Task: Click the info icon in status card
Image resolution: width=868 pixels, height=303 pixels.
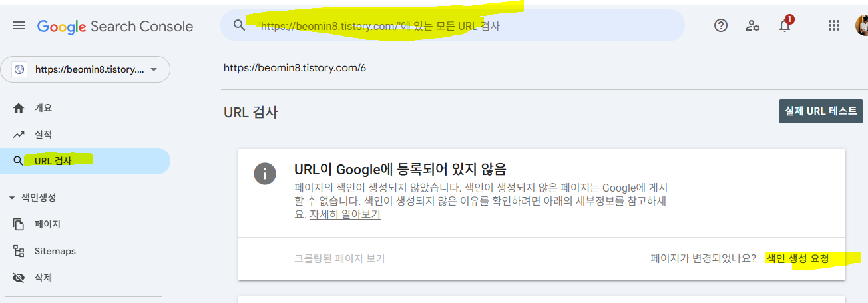Action: click(x=265, y=174)
